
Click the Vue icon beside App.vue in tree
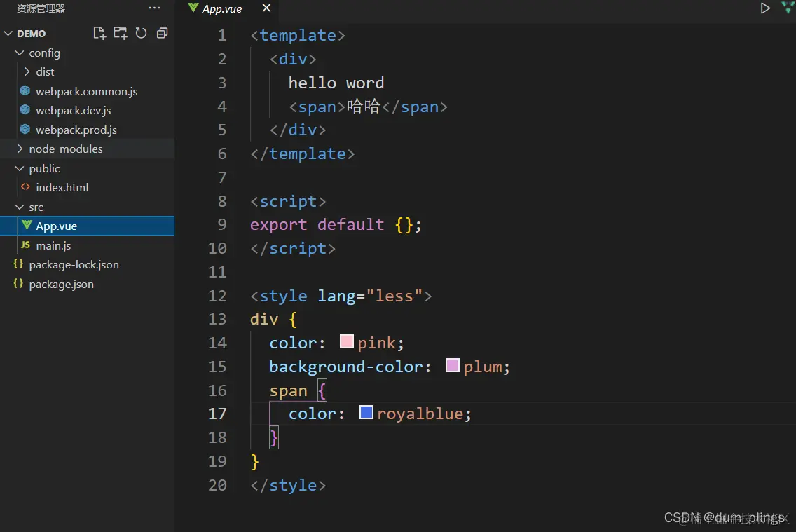click(x=27, y=226)
